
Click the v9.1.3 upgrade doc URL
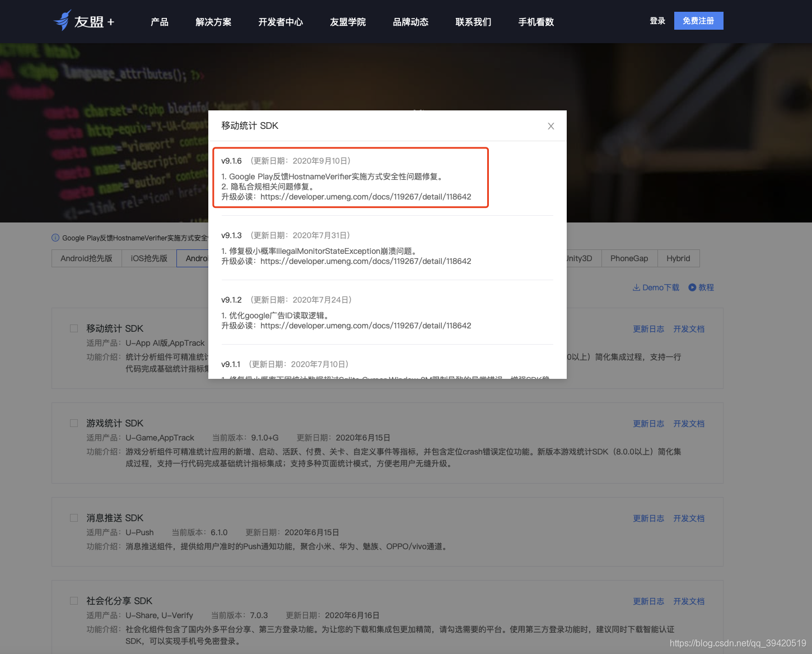366,261
